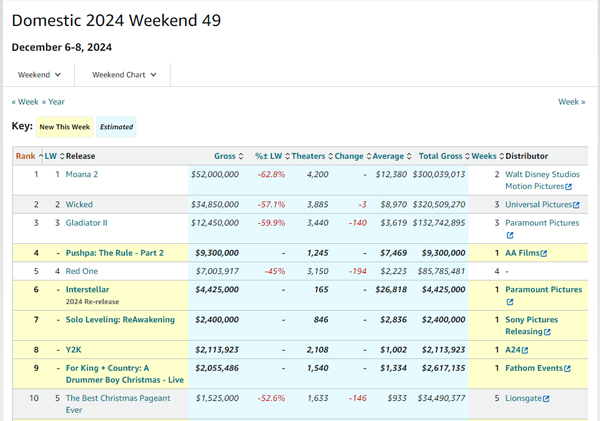
Task: Open Lionsgate distributor link
Action: pyautogui.click(x=523, y=398)
